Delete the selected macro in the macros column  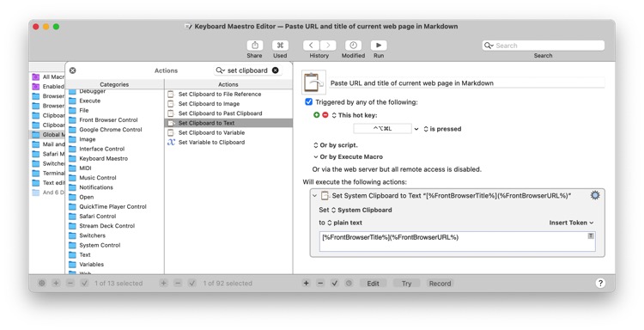[178, 283]
